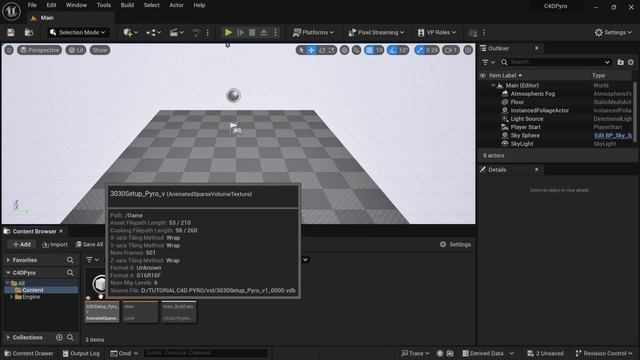Image resolution: width=640 pixels, height=360 pixels.
Task: Toggle surface snapping icon in viewport
Action: (x=356, y=50)
